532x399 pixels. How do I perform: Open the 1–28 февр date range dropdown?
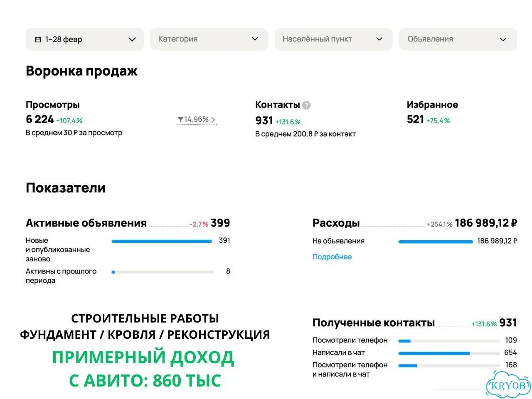tap(85, 39)
